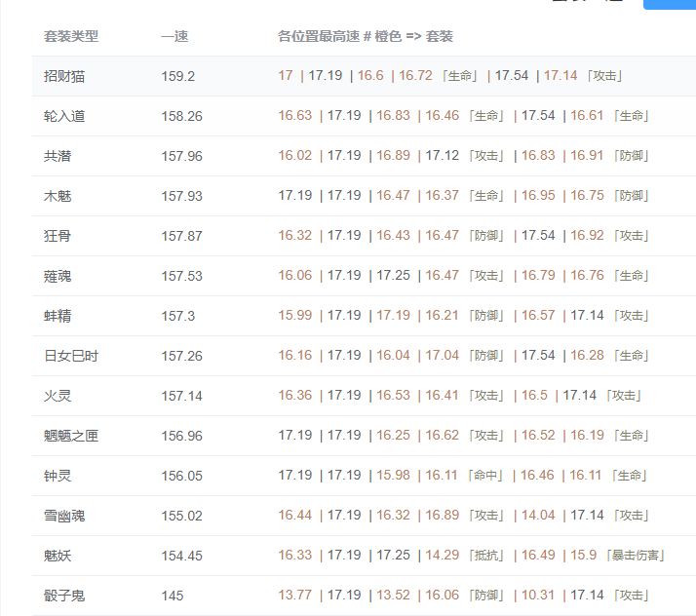The height and width of the screenshot is (616, 696).
Task: Click the 15.98 value in 钟灵 row
Action: [393, 475]
